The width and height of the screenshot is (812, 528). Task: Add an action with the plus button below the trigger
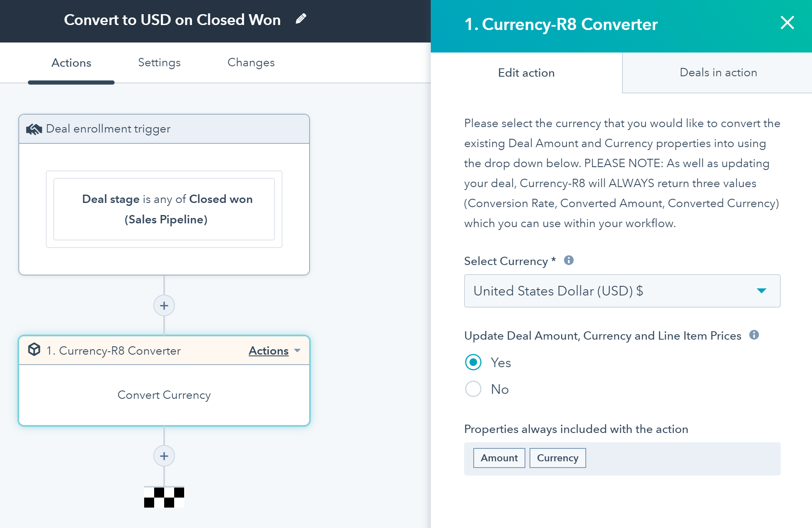pyautogui.click(x=164, y=305)
